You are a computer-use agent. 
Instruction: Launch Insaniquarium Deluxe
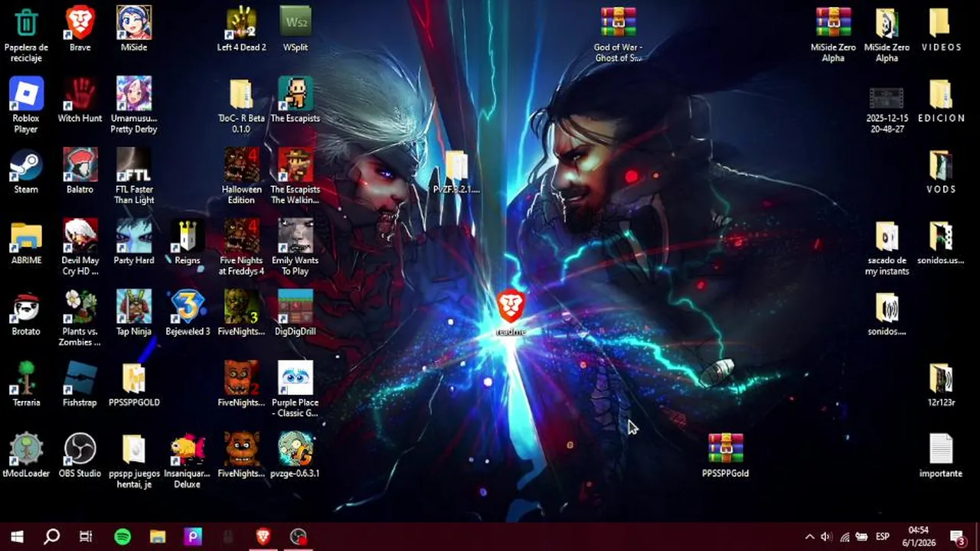coord(187,461)
